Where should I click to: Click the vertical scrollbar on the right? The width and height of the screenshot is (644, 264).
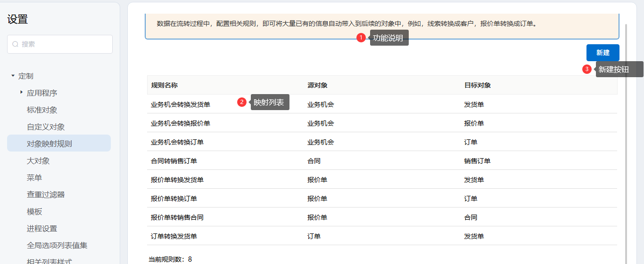tap(626, 141)
